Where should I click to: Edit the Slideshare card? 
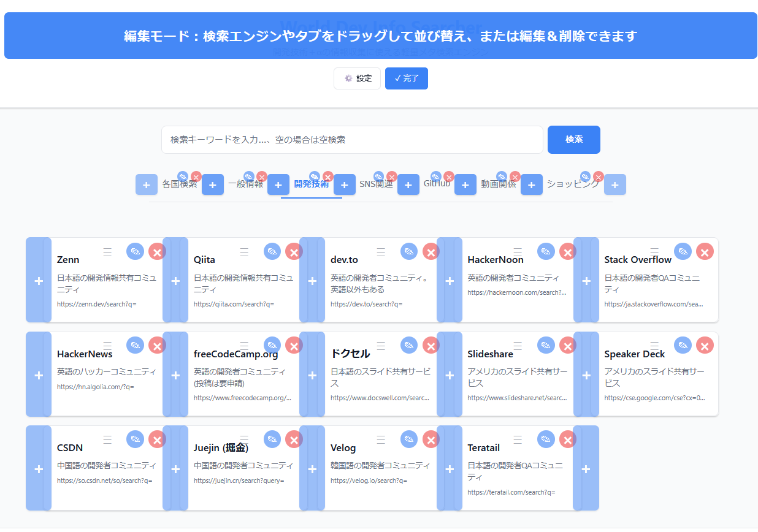tap(546, 345)
